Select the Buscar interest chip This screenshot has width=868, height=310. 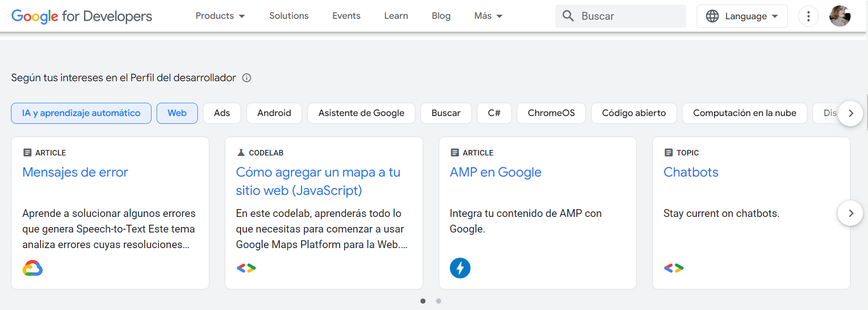[x=446, y=113]
